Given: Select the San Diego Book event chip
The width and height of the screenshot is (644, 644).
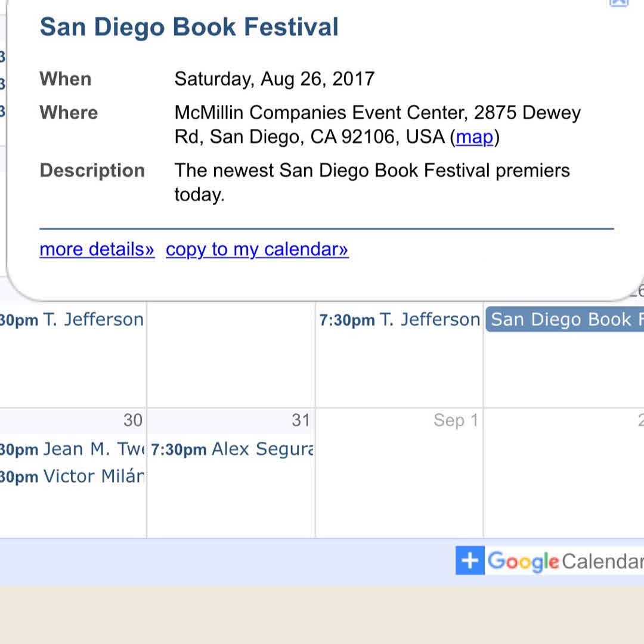Looking at the screenshot, I should click(564, 320).
